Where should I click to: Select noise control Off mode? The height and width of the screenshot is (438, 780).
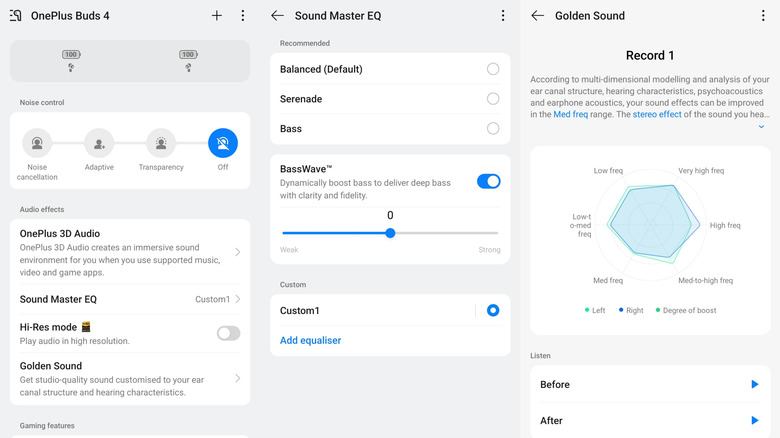coord(223,143)
